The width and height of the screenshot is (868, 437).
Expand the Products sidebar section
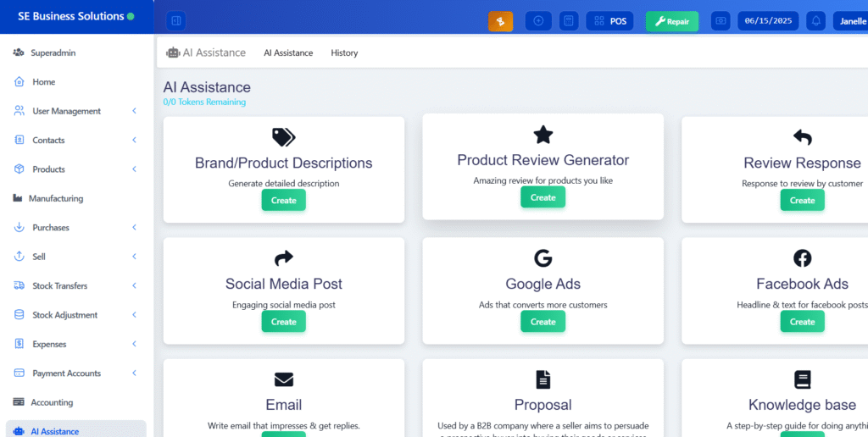point(134,169)
